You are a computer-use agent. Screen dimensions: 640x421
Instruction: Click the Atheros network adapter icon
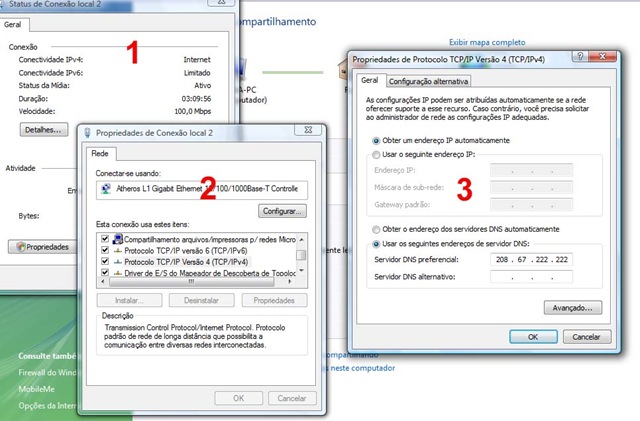click(x=106, y=189)
